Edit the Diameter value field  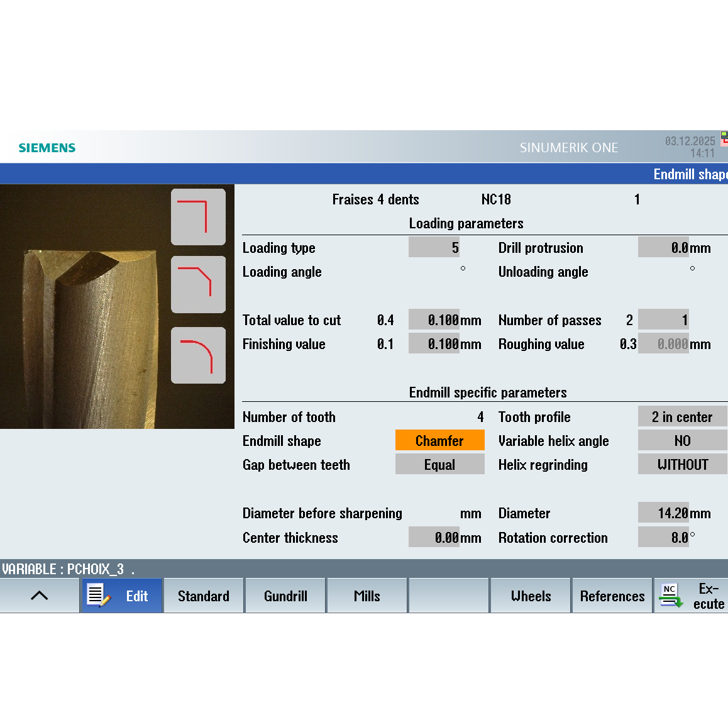(x=663, y=513)
